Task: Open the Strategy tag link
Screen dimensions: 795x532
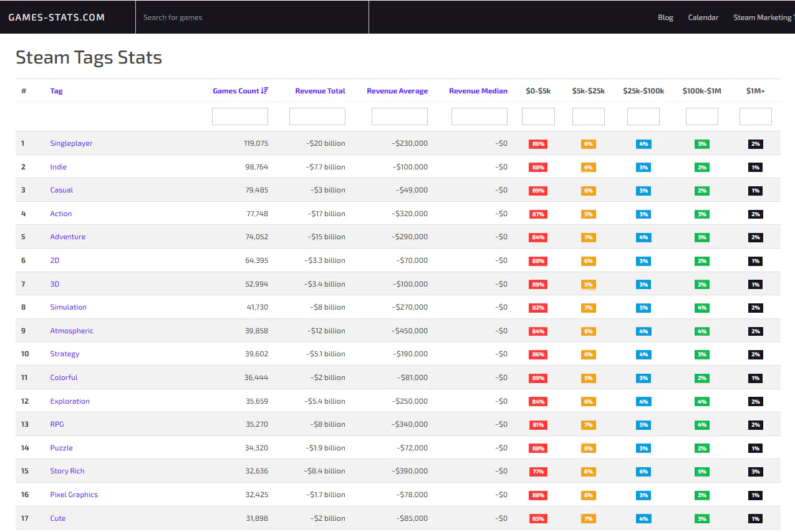Action: coord(64,354)
